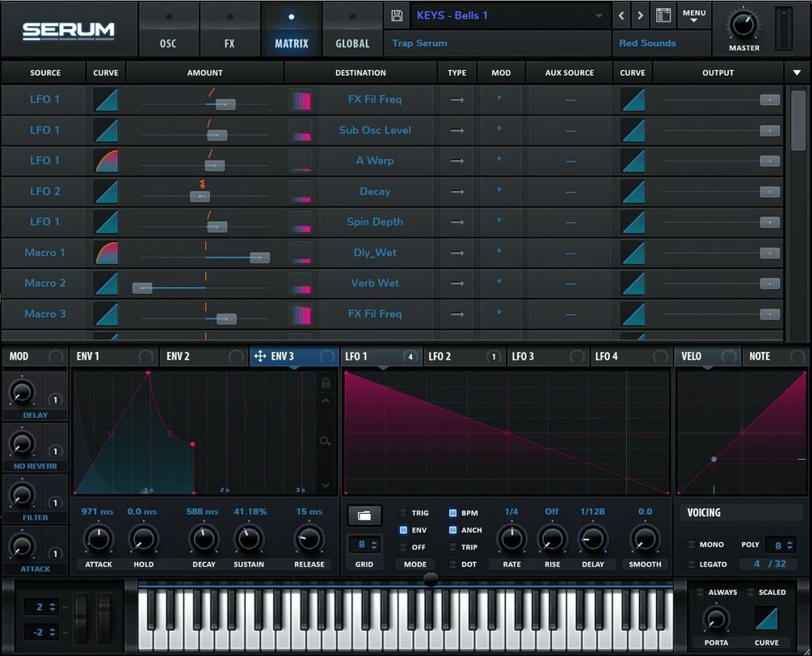The image size is (812, 656).
Task: Go to the previous preset arrow
Action: point(621,15)
